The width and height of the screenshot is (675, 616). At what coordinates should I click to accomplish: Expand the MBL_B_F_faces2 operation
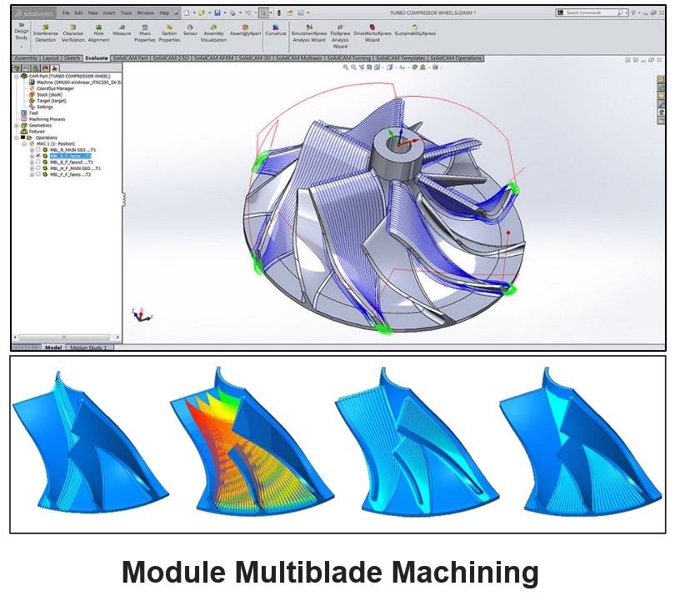point(32,163)
